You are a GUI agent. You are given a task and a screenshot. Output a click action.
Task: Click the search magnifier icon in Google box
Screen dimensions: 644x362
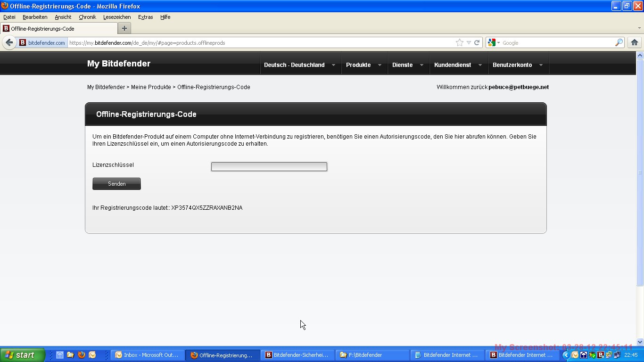619,42
